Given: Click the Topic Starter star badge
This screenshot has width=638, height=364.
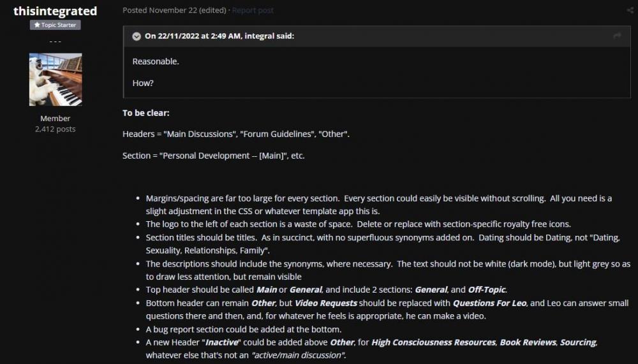Looking at the screenshot, I should click(56, 25).
